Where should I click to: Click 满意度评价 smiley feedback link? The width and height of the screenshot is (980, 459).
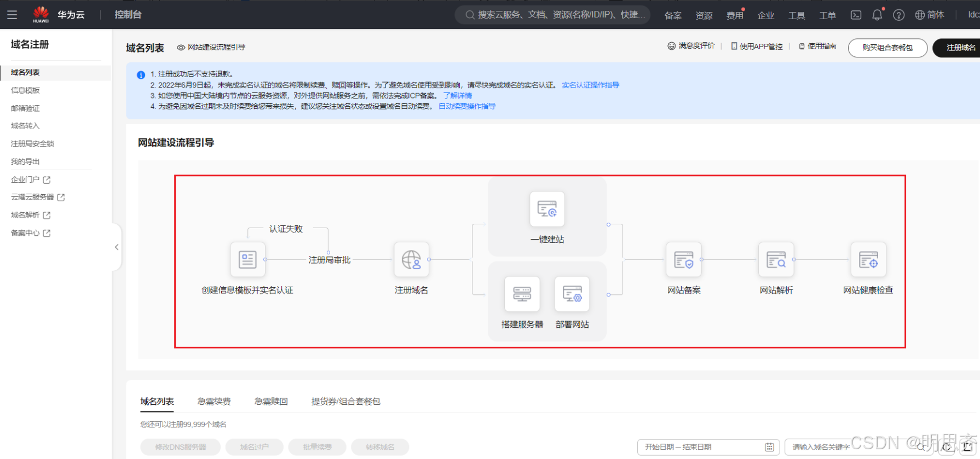click(x=691, y=46)
